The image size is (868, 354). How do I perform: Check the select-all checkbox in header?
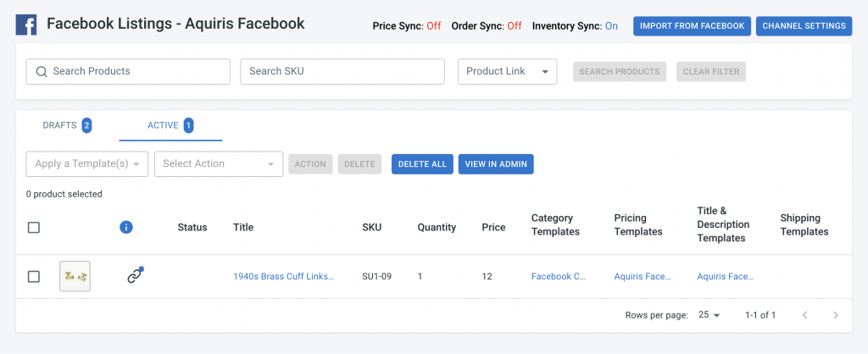coord(34,227)
